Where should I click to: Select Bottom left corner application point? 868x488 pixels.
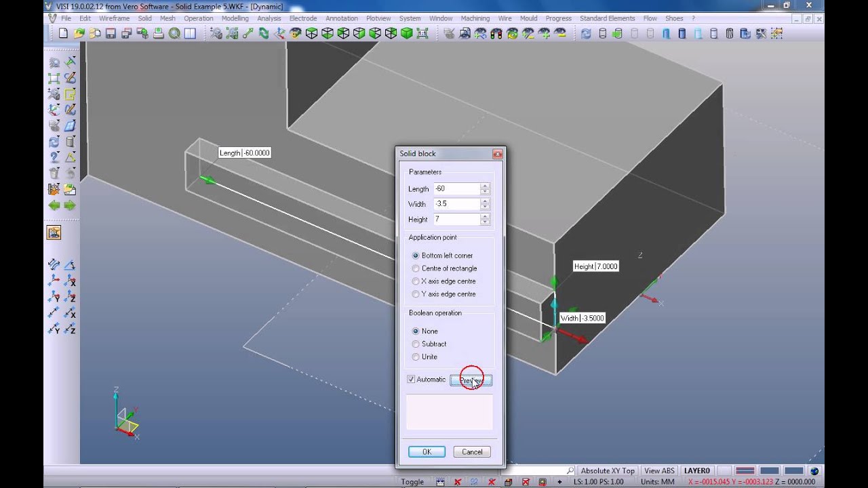coord(416,256)
